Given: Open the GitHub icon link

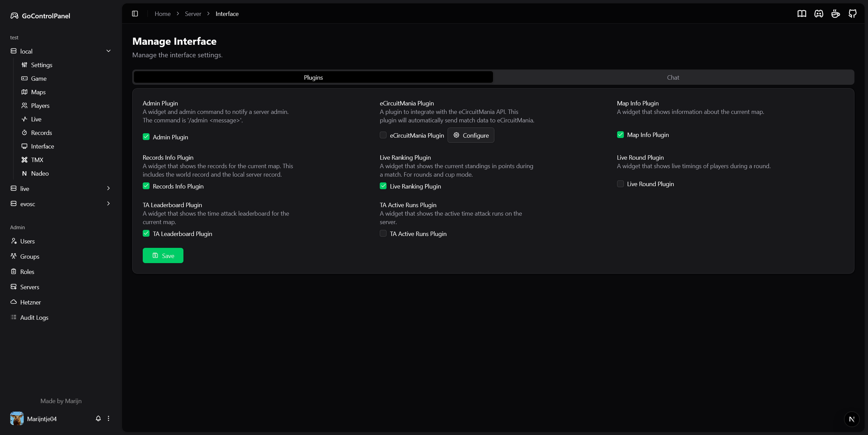Looking at the screenshot, I should (852, 14).
